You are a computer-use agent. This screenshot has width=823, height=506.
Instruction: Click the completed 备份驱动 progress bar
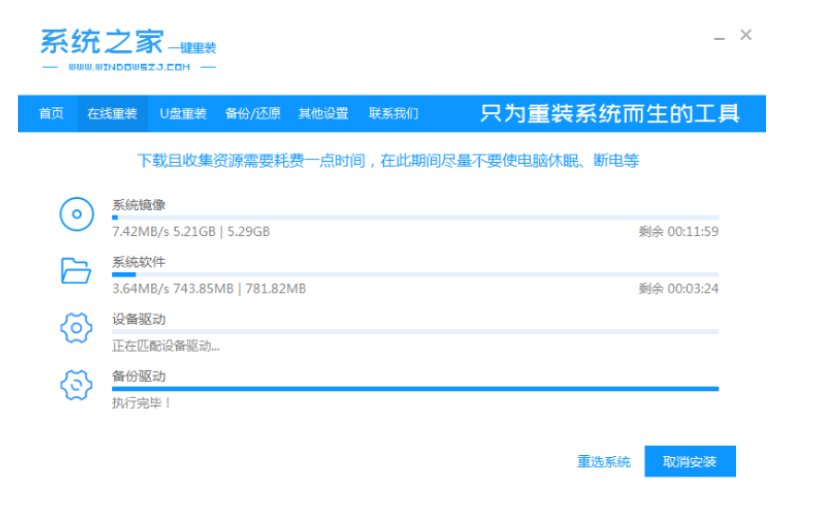coord(415,389)
